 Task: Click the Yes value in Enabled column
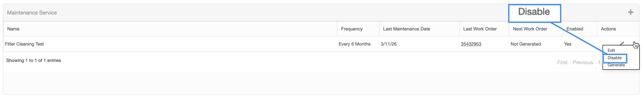(x=567, y=44)
